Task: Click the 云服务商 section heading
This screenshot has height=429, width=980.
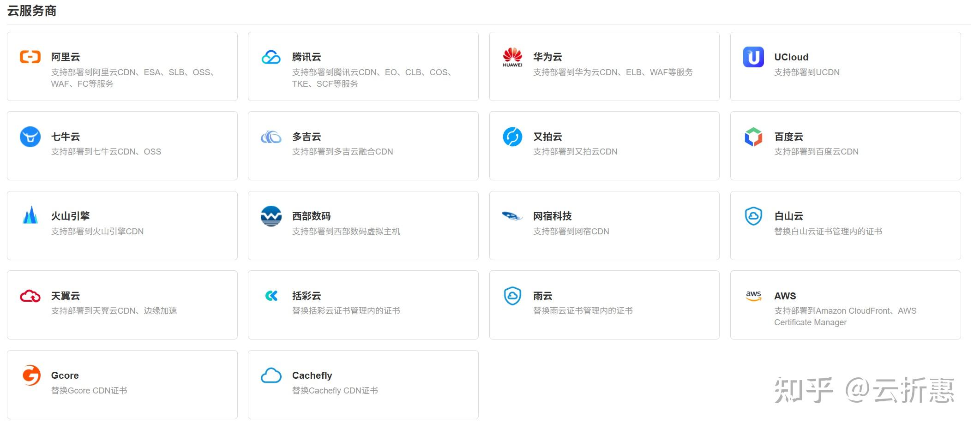Action: [x=32, y=11]
